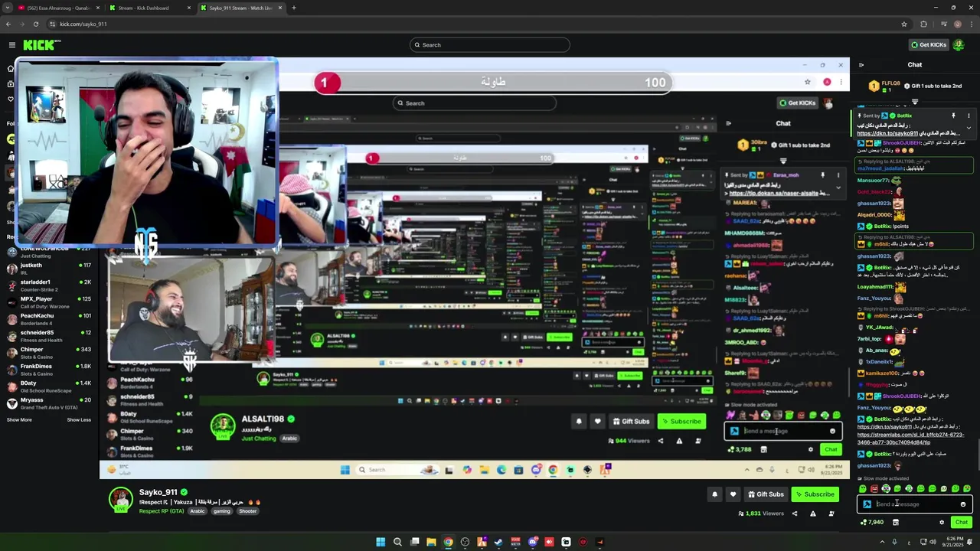Screen dimensions: 980x551
Task: Open the emoji picker in the chat input
Action: [963, 504]
